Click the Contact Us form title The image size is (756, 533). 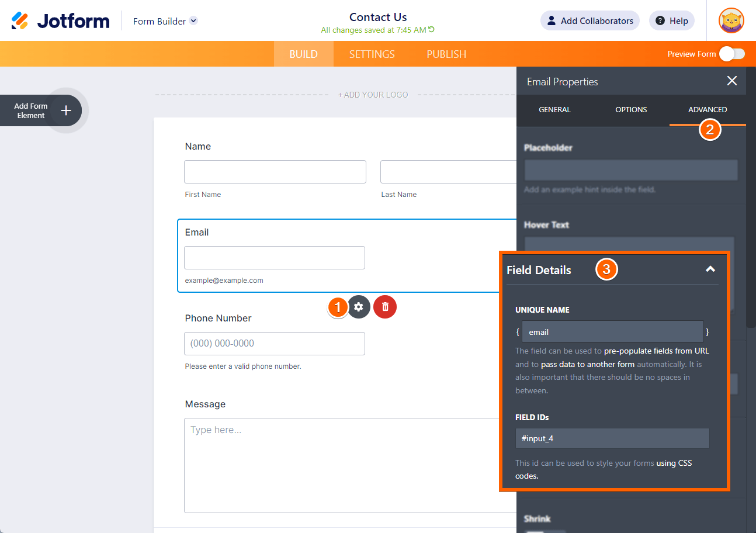tap(378, 17)
